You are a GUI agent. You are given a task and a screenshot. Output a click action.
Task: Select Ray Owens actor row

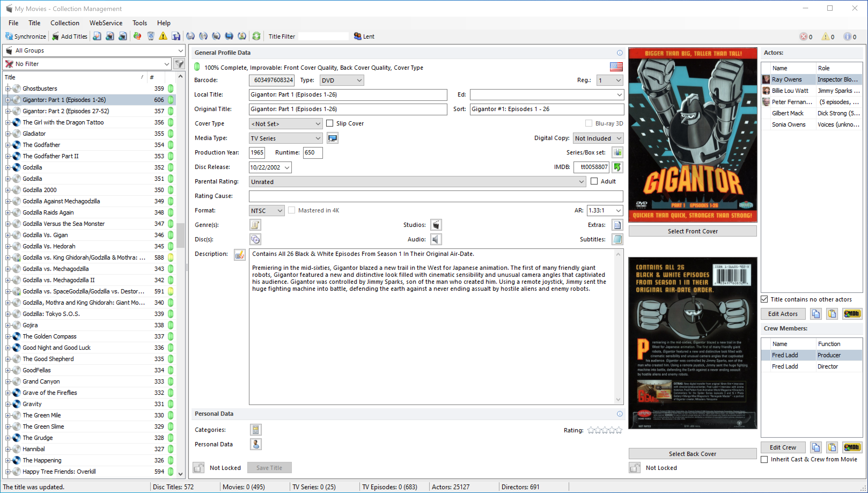pos(811,79)
